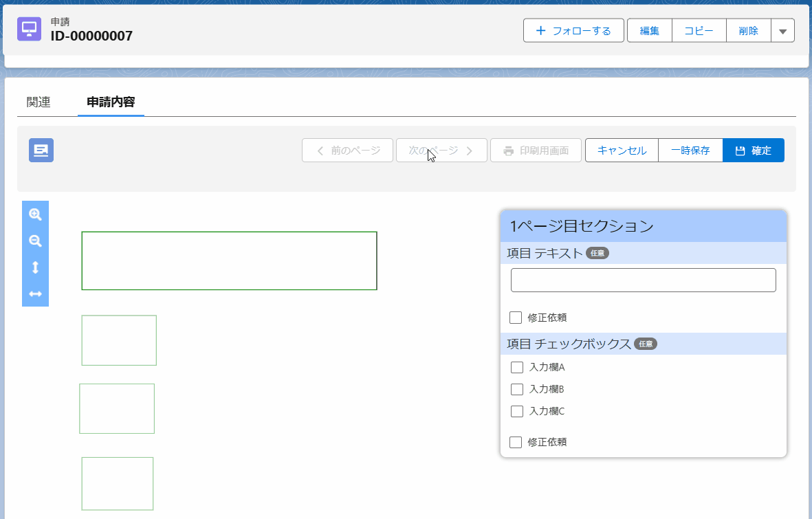Zoom out with the magnifier minus icon
The width and height of the screenshot is (812, 519).
[x=35, y=241]
